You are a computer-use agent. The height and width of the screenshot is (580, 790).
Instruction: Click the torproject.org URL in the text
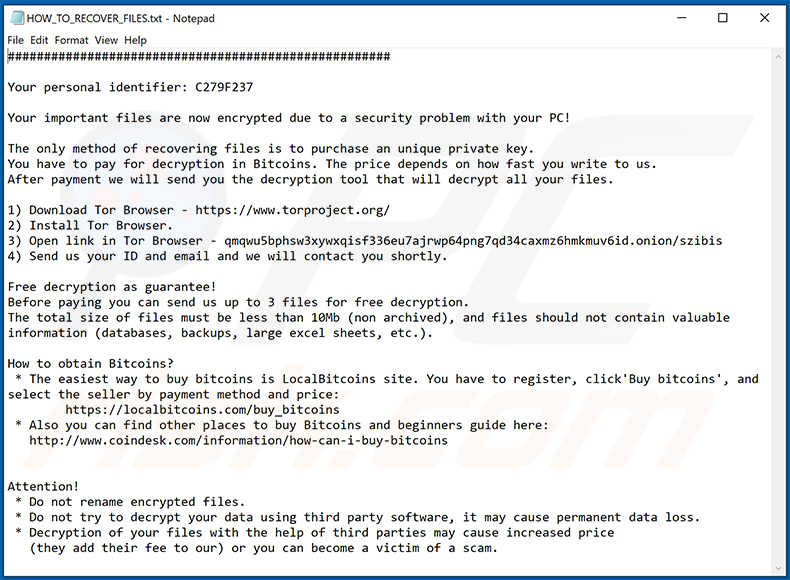(292, 210)
